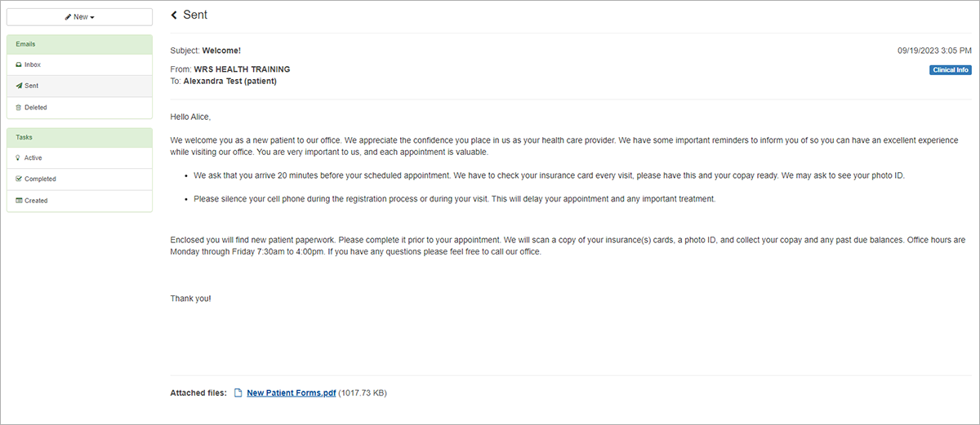Show Active tasks
This screenshot has height=425, width=980.
[x=79, y=158]
